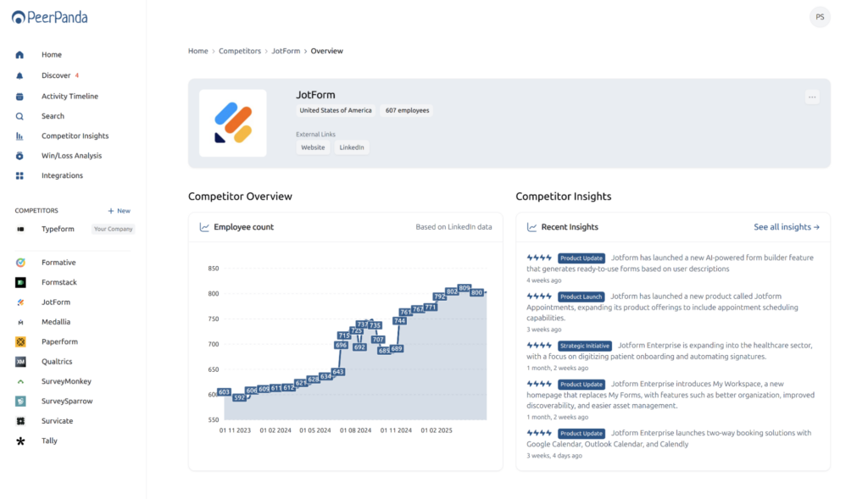This screenshot has width=868, height=499.
Task: Click the Tally asterisk competitor icon
Action: point(19,441)
